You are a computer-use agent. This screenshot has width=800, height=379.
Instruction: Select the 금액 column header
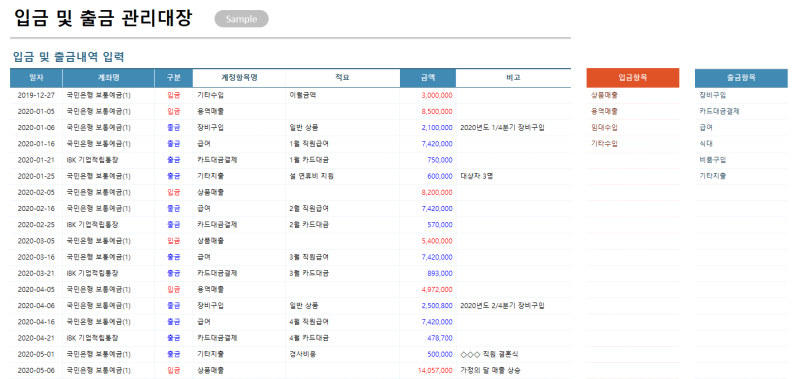pyautogui.click(x=428, y=78)
